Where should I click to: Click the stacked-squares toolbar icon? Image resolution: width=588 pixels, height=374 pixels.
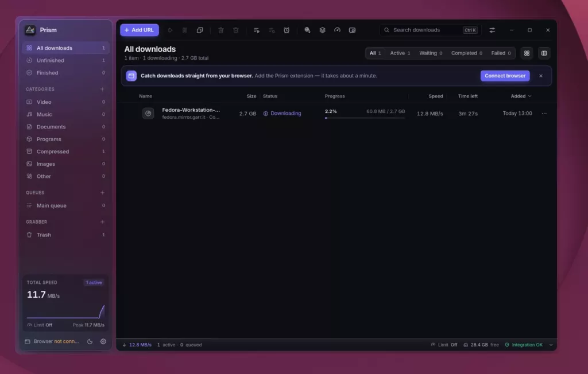coord(200,30)
